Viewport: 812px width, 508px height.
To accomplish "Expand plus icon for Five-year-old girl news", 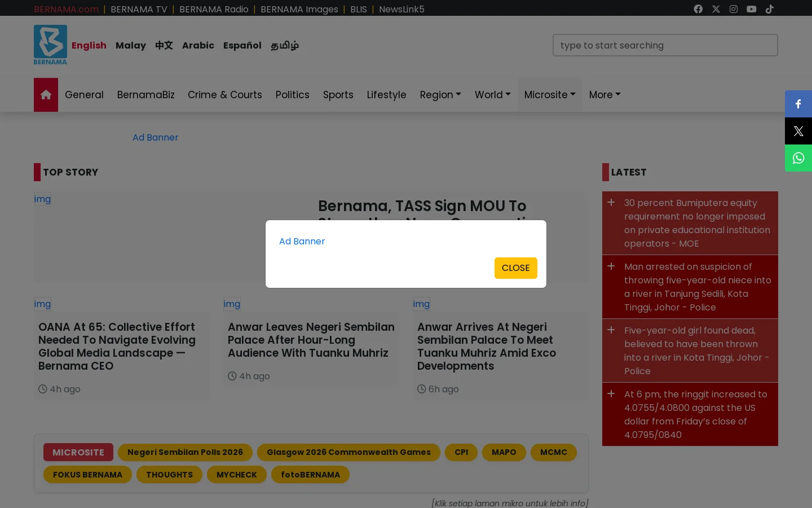I will [x=611, y=330].
